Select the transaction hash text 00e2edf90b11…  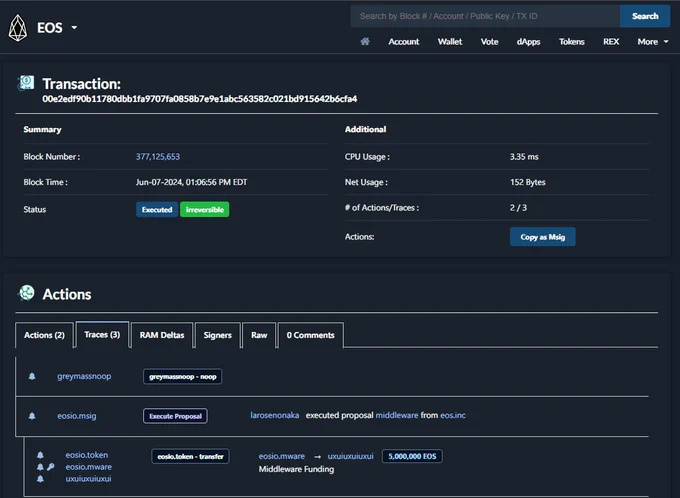coord(199,99)
